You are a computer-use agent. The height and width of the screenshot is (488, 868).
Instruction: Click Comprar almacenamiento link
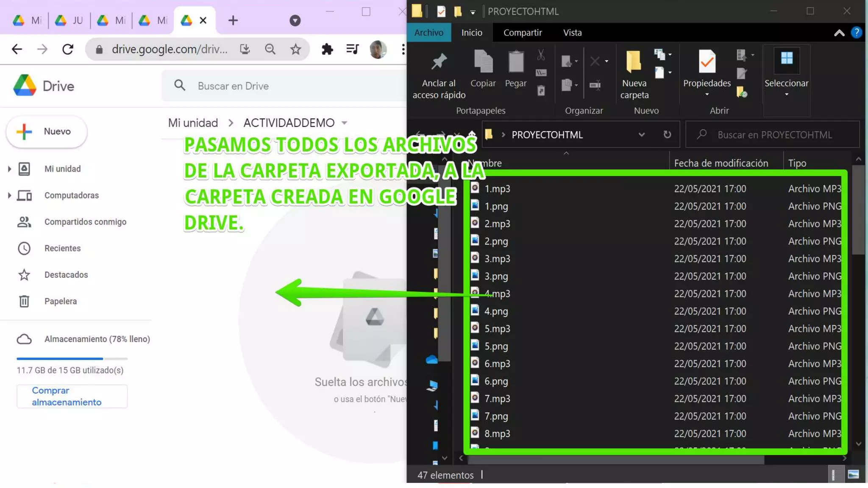(x=67, y=396)
